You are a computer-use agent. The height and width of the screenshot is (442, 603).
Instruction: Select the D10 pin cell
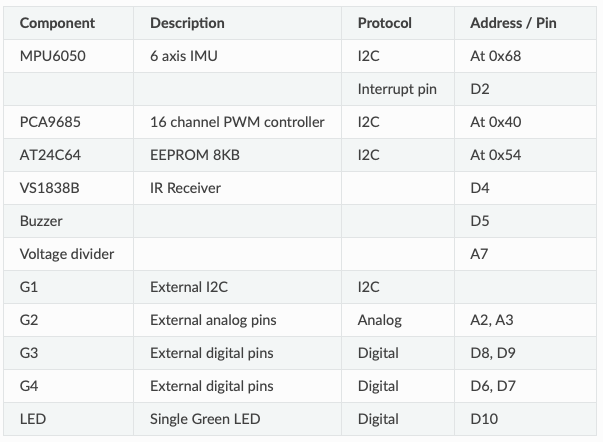[x=484, y=419]
